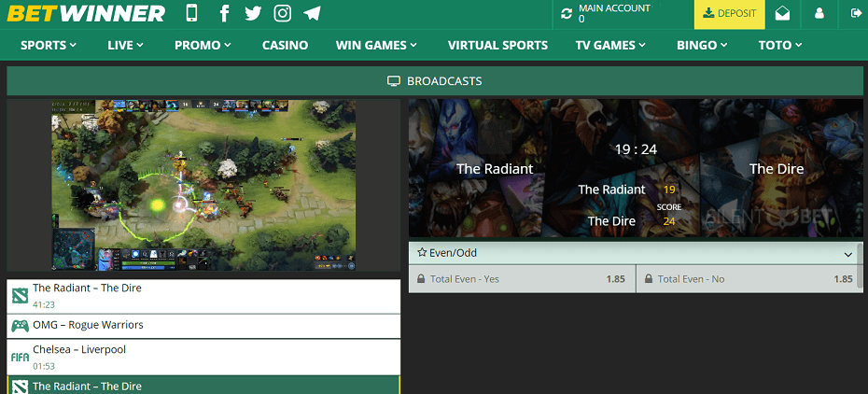
Task: Click the lock icon on Total Even - No
Action: tap(648, 279)
